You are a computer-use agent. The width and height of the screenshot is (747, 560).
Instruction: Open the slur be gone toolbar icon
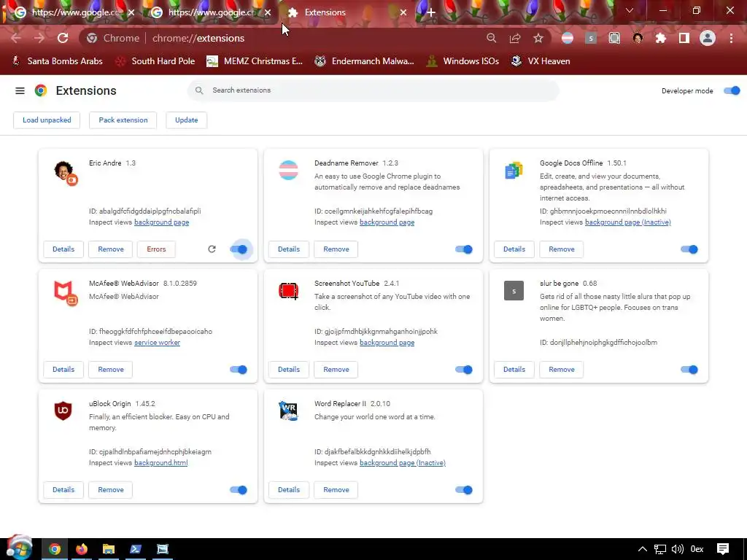point(591,38)
